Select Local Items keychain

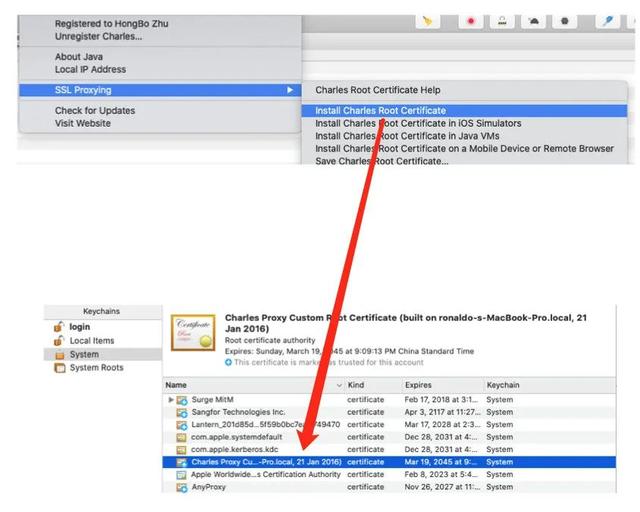[91, 341]
